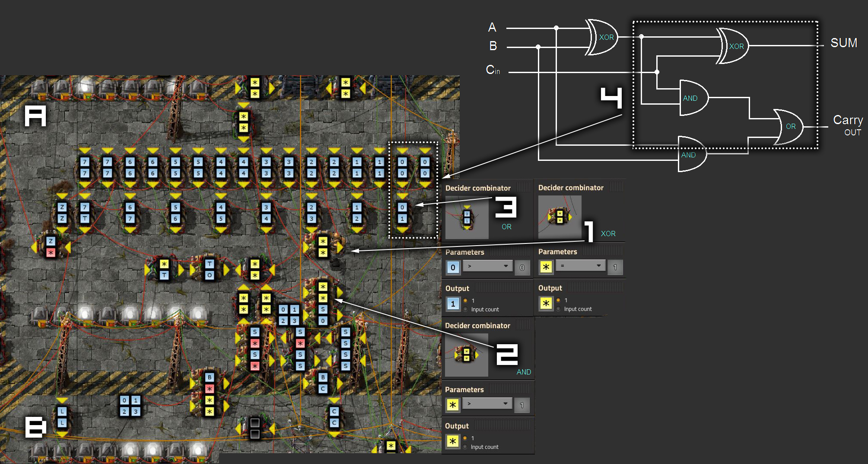Select the combinator labeled 6 over 7
868x464 pixels.
(x=130, y=213)
